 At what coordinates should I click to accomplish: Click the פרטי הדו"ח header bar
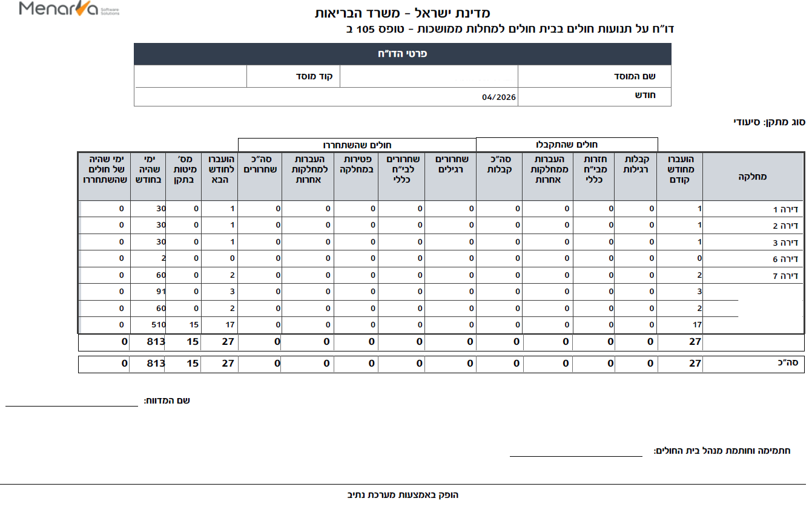pos(403,54)
